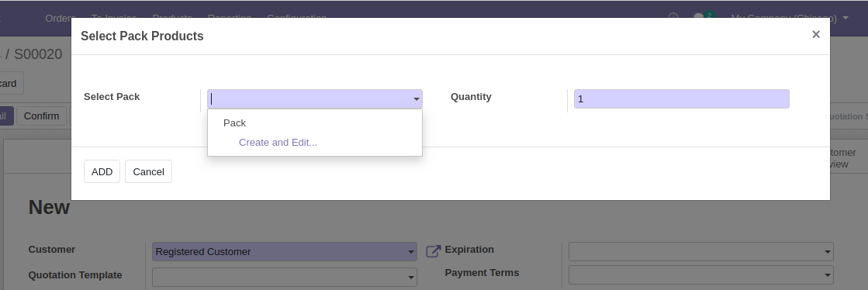Open the Configuration menu
This screenshot has width=868, height=290.
297,18
